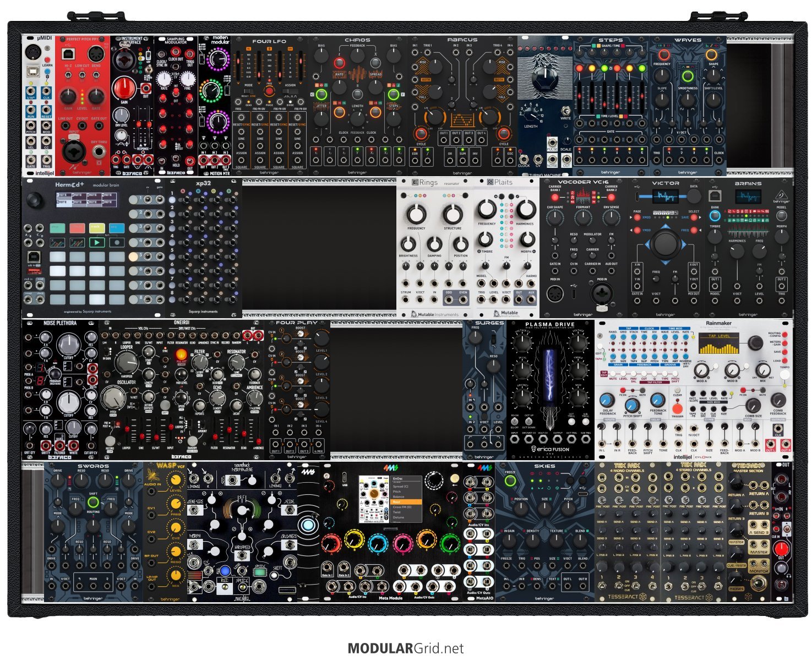Toggle the Swords green ROUTING button
The height and width of the screenshot is (660, 812).
tap(93, 502)
